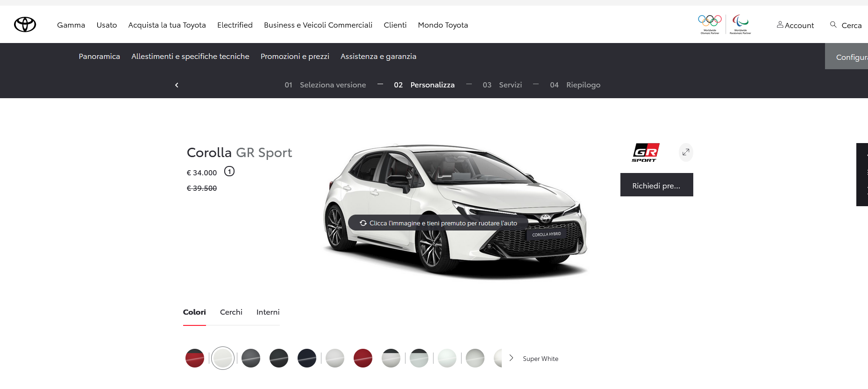The image size is (868, 389).
Task: Jump to step 03 Servizi
Action: (502, 85)
